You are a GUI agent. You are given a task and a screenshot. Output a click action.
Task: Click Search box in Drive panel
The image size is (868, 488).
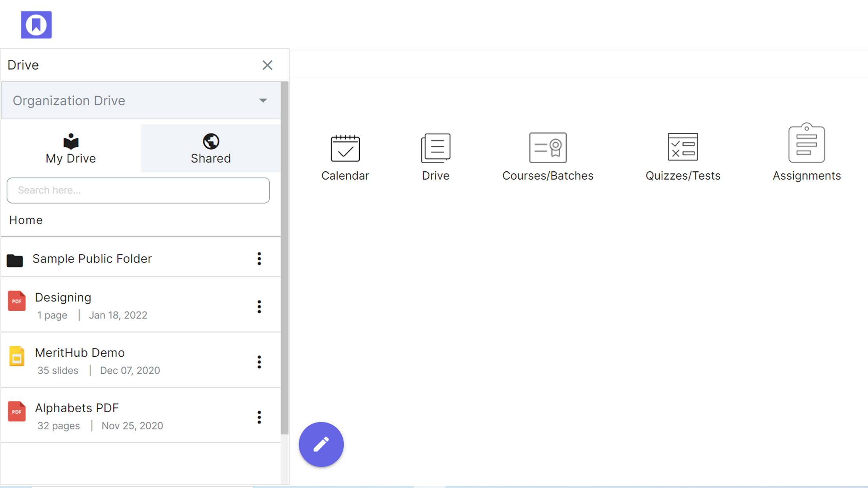click(138, 190)
